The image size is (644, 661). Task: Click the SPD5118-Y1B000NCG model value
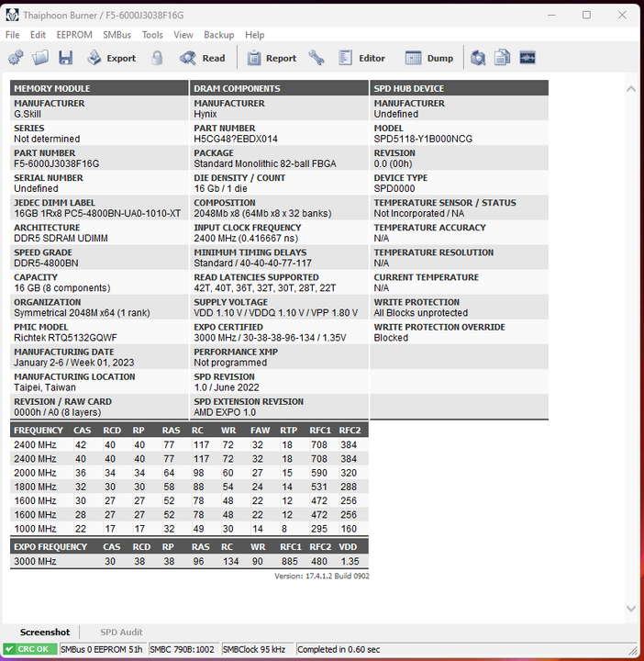click(x=423, y=139)
